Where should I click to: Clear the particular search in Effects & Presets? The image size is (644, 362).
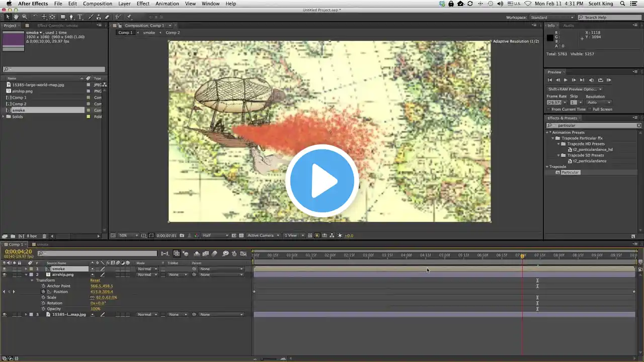(639, 125)
